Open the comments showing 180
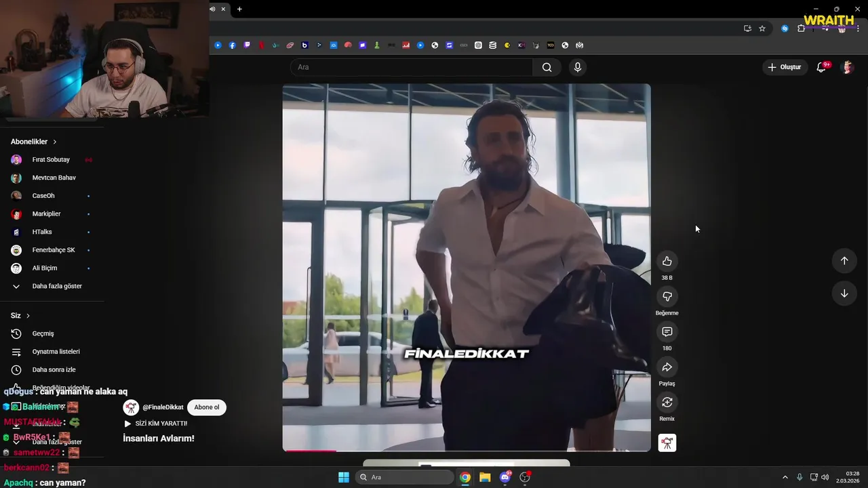Image resolution: width=868 pixels, height=488 pixels. tap(667, 331)
